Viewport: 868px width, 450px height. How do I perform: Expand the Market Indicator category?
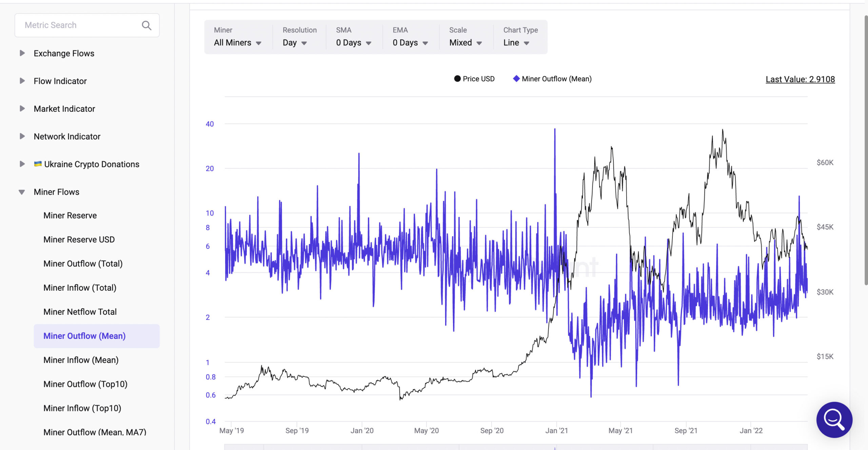pyautogui.click(x=22, y=109)
